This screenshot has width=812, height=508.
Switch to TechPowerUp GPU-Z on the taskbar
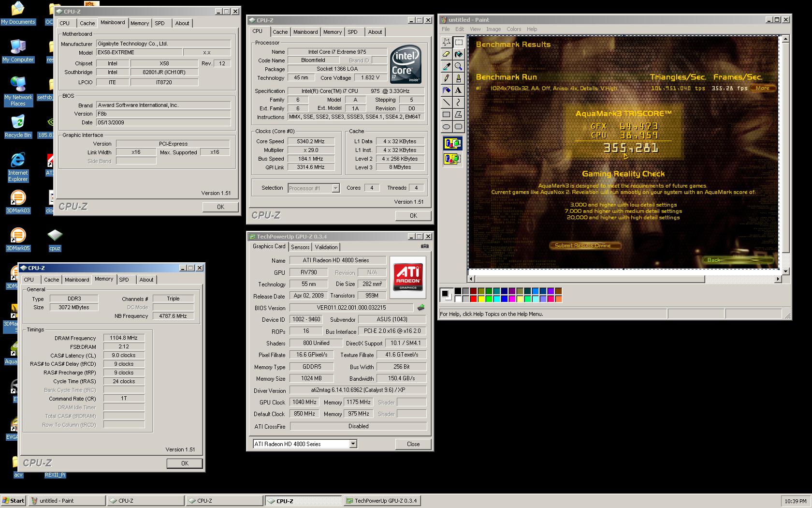(382, 501)
